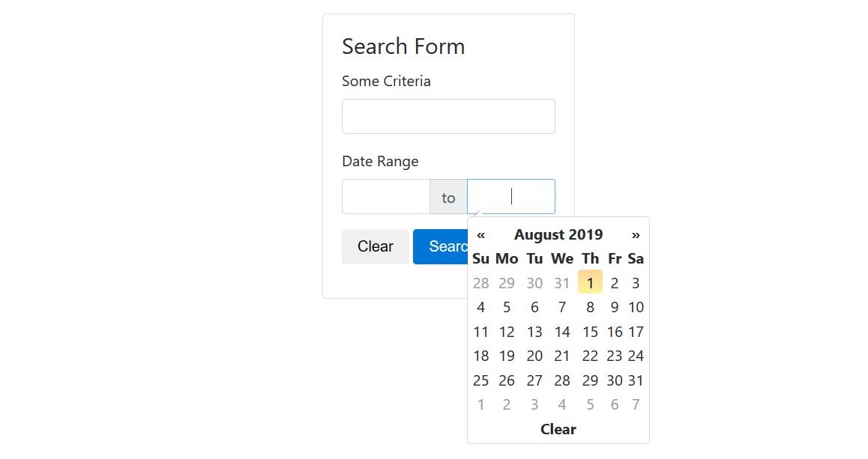The height and width of the screenshot is (459, 868).
Task: Select August 9 in calendar
Action: point(614,307)
